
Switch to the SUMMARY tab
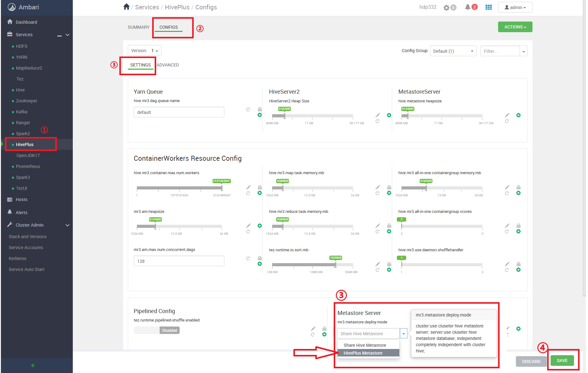138,27
